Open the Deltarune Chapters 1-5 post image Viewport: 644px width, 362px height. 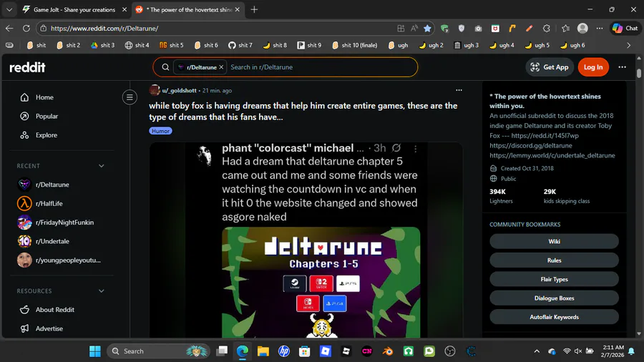click(321, 283)
